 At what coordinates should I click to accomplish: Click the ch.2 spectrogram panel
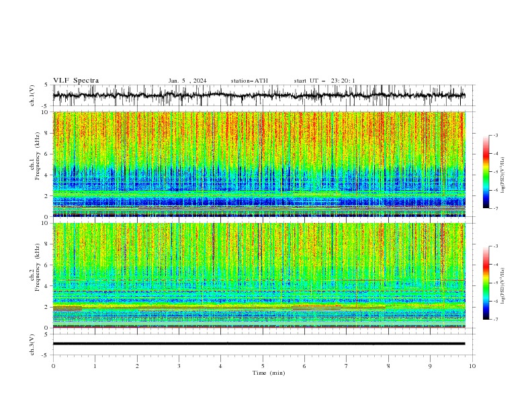point(259,275)
